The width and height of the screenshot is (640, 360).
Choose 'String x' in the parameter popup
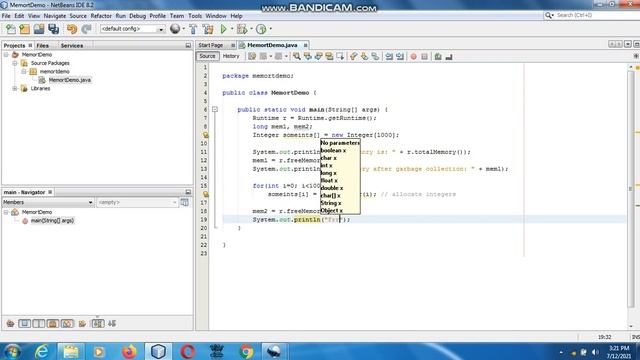click(331, 203)
